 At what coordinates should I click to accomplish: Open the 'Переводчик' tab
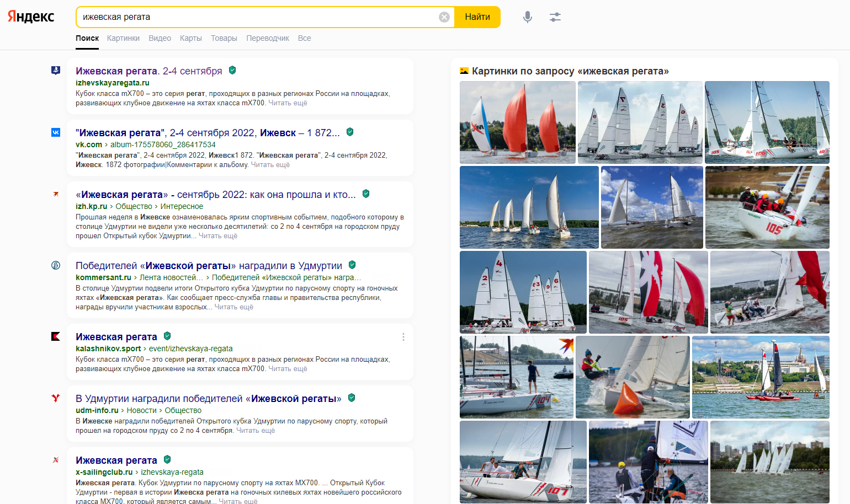pos(268,38)
